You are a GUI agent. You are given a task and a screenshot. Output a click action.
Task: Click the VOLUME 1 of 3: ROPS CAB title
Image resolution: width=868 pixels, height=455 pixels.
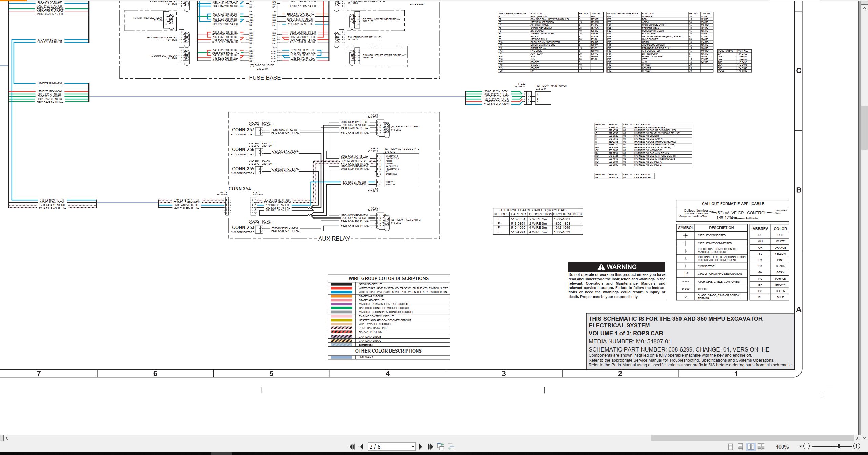[626, 333]
